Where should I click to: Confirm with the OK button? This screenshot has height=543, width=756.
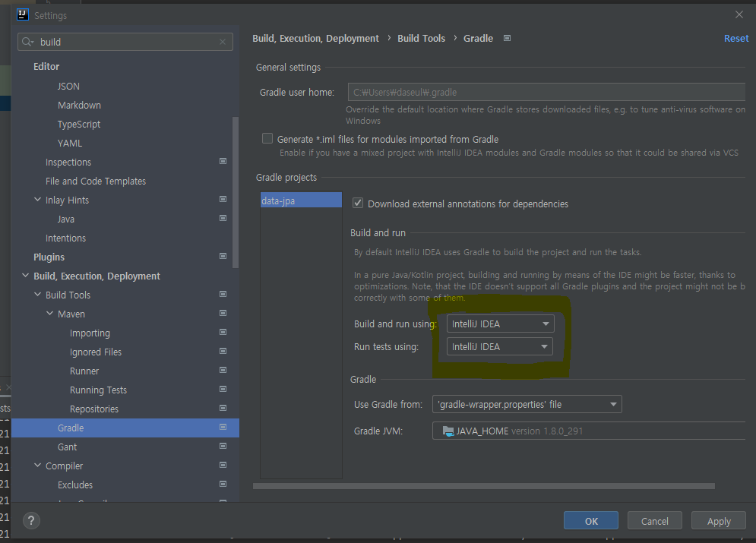591,521
